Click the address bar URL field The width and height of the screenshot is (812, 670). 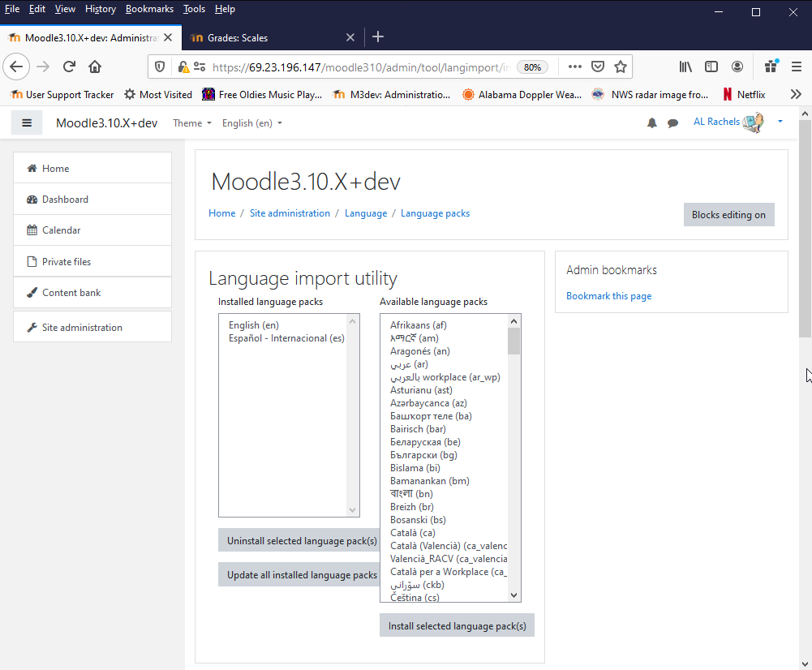tap(362, 67)
